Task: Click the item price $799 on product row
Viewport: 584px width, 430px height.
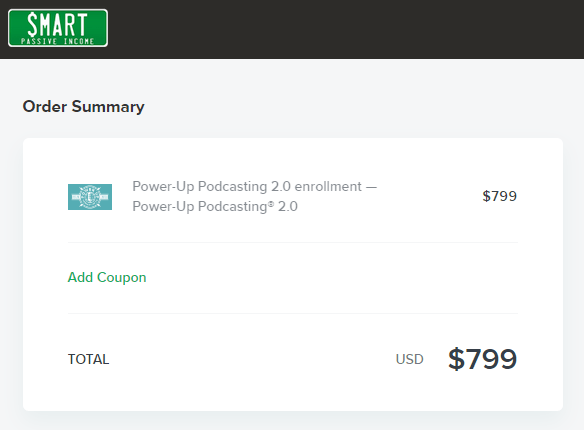Action: 499,196
